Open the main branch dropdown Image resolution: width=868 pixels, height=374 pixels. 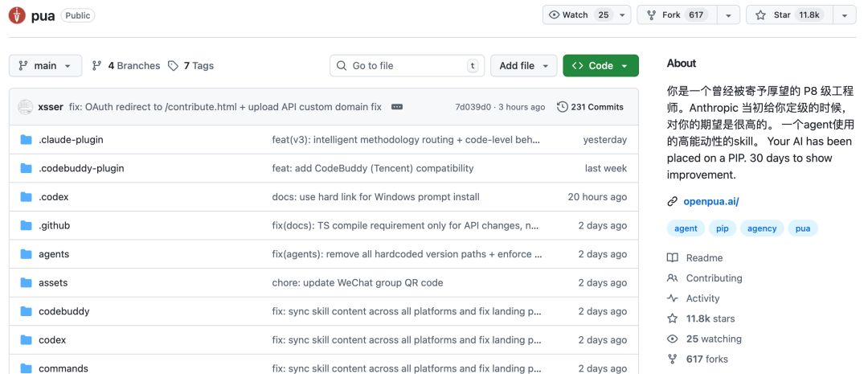pos(46,66)
